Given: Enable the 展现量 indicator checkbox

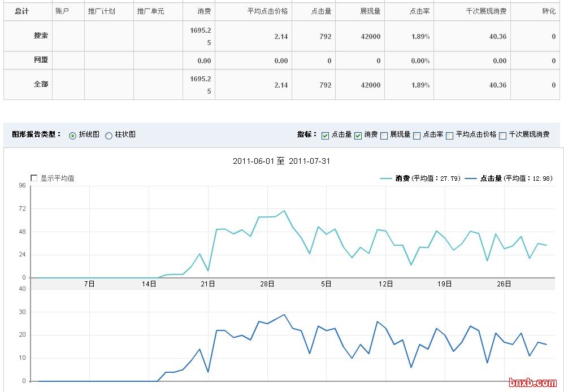Looking at the screenshot, I should pos(384,136).
